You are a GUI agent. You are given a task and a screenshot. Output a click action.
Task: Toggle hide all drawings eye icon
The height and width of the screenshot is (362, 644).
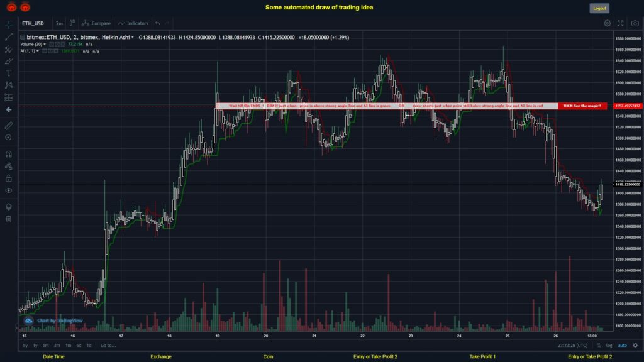[9, 190]
